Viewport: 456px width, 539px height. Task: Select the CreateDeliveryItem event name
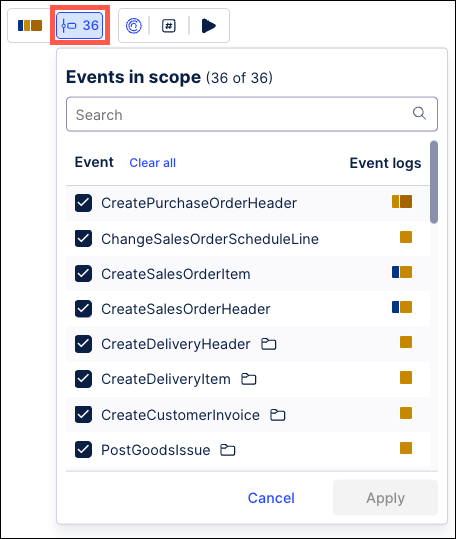[166, 380]
